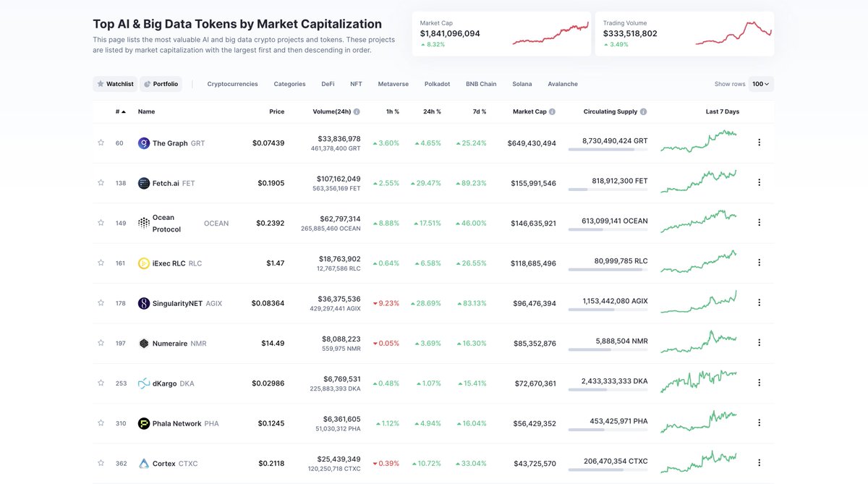The width and height of the screenshot is (868, 484).
Task: Sort by rank number column header
Action: pos(120,112)
